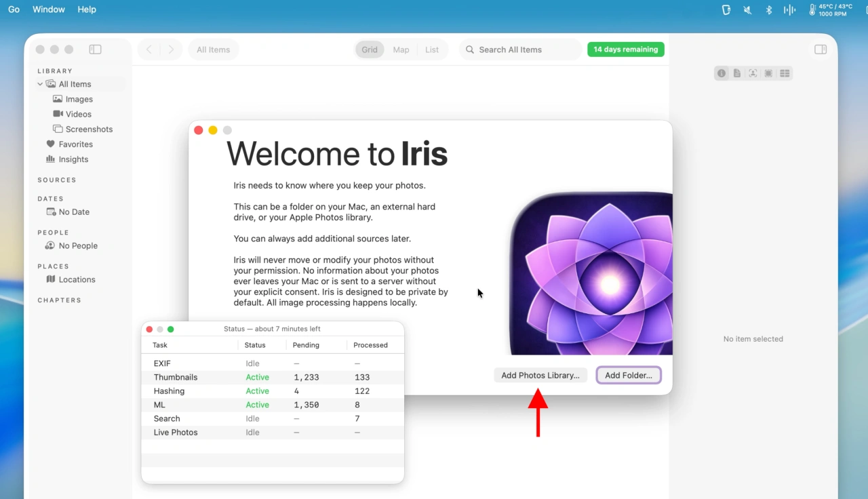Select the Search task row
868x499 pixels.
click(x=273, y=418)
